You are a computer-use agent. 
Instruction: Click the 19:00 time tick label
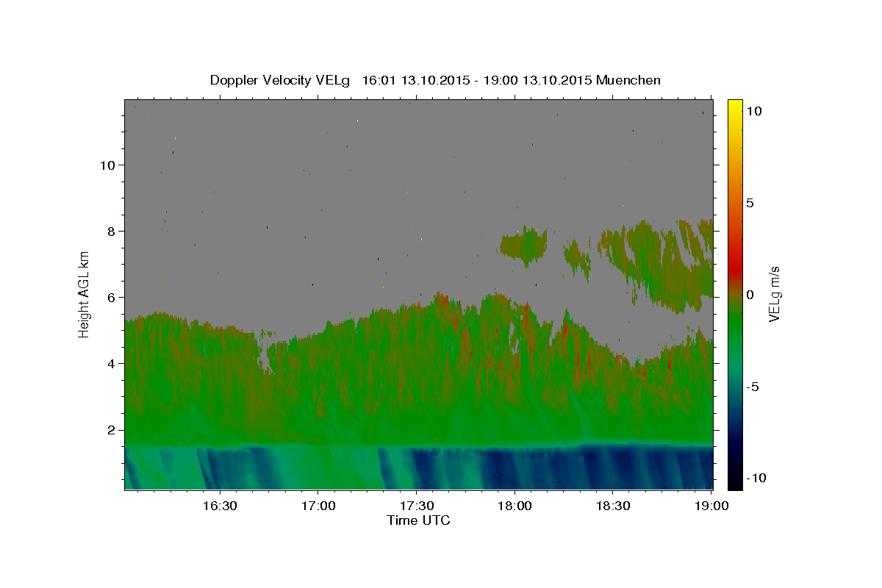tap(711, 506)
